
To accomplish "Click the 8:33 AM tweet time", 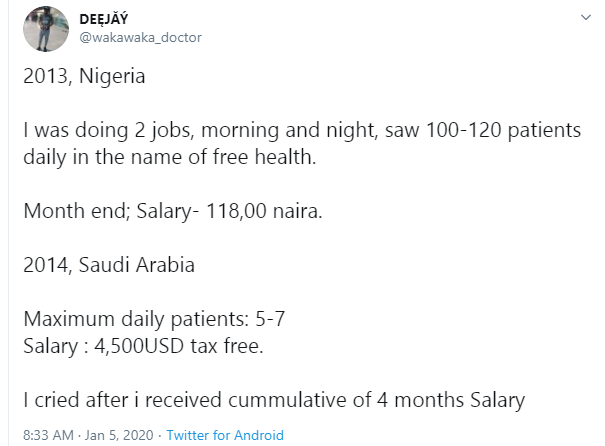I will click(x=48, y=435).
